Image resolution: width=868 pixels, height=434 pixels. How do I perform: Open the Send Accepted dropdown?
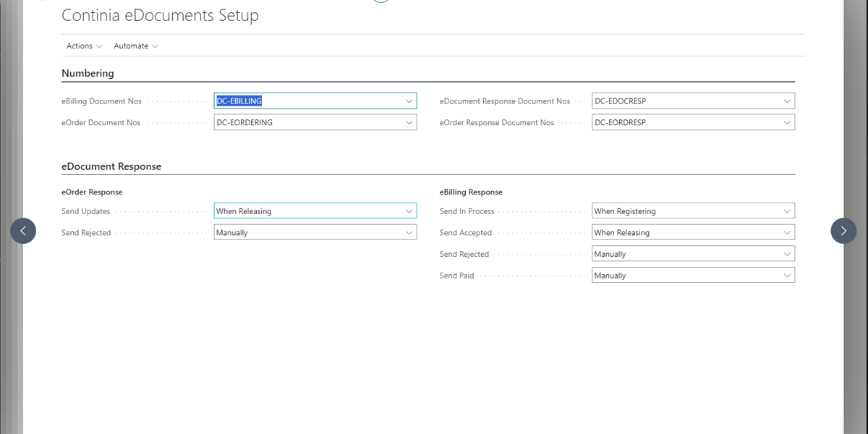(x=787, y=233)
